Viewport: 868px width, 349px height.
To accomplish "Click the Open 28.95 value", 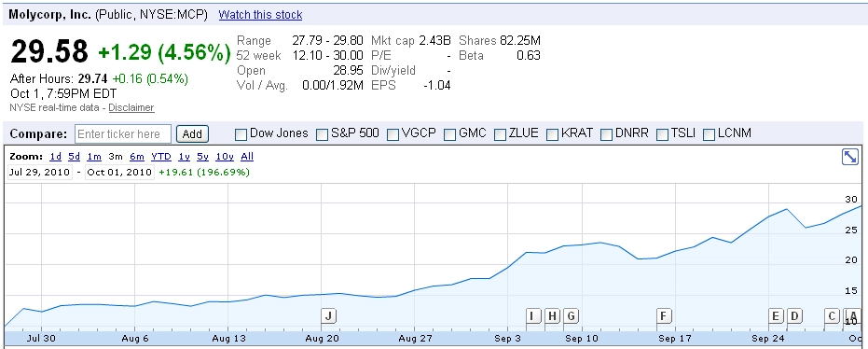I will (348, 70).
